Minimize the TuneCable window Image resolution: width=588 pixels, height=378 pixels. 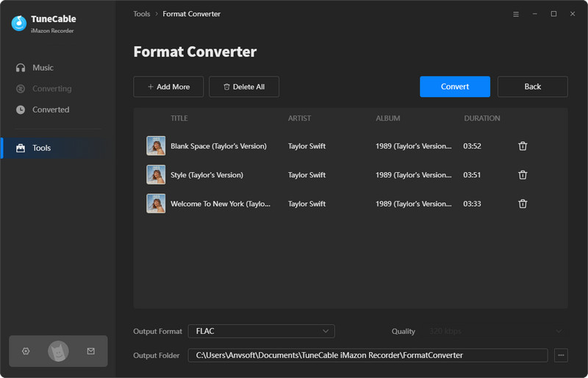point(535,14)
